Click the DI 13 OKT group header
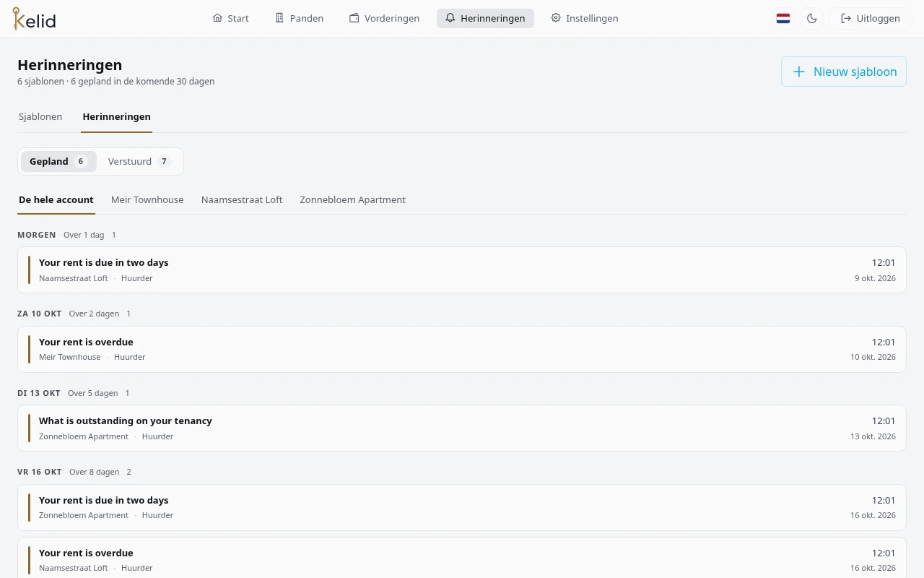This screenshot has width=924, height=578. point(39,394)
